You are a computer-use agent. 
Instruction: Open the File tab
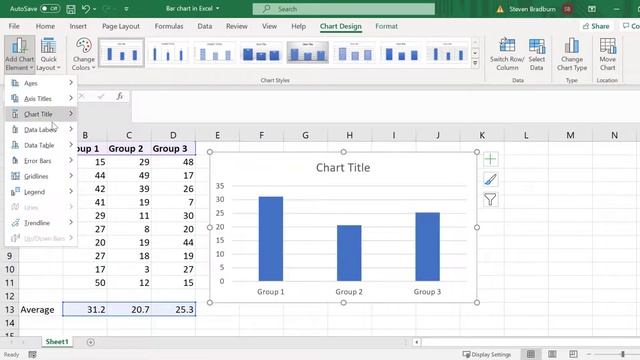(14, 26)
